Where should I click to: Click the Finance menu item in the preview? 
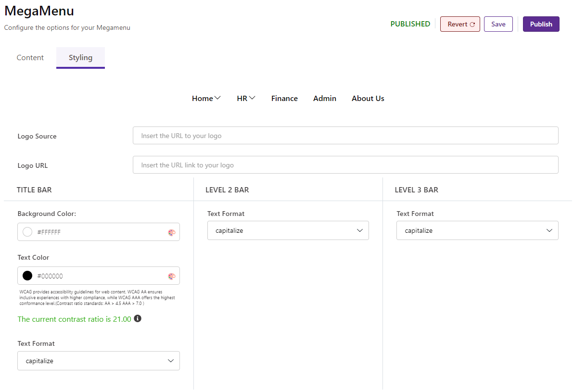[284, 98]
